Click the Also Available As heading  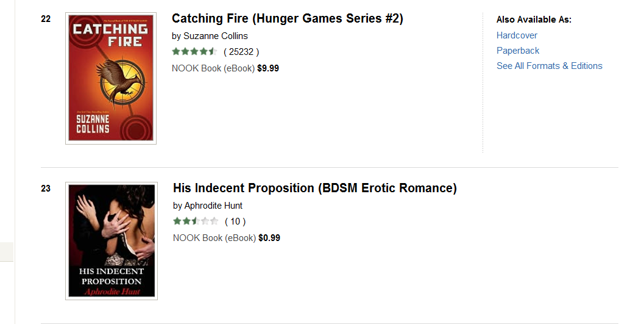[534, 20]
